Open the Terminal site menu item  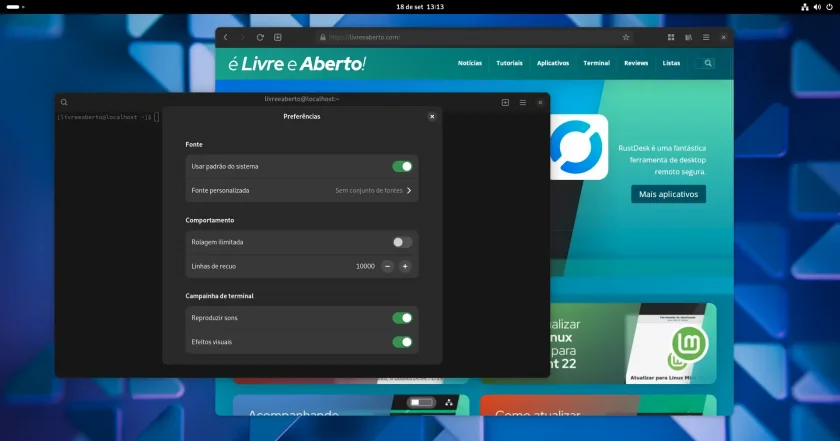coord(596,63)
